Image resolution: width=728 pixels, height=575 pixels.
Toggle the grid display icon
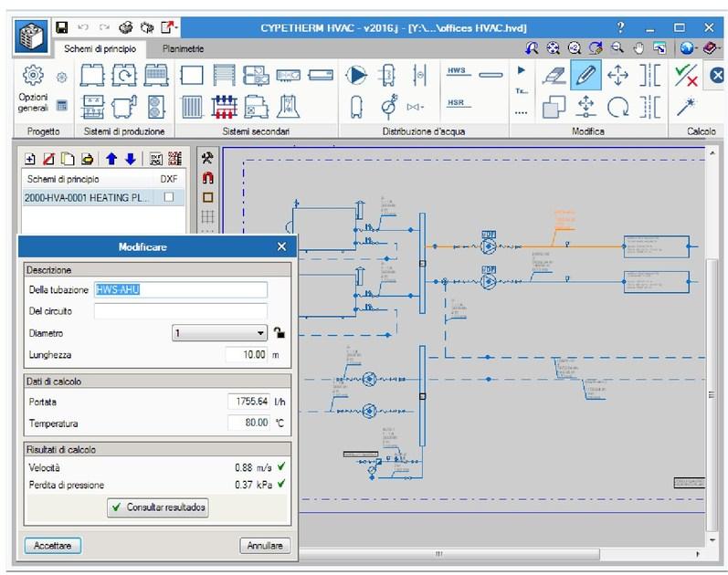207,217
